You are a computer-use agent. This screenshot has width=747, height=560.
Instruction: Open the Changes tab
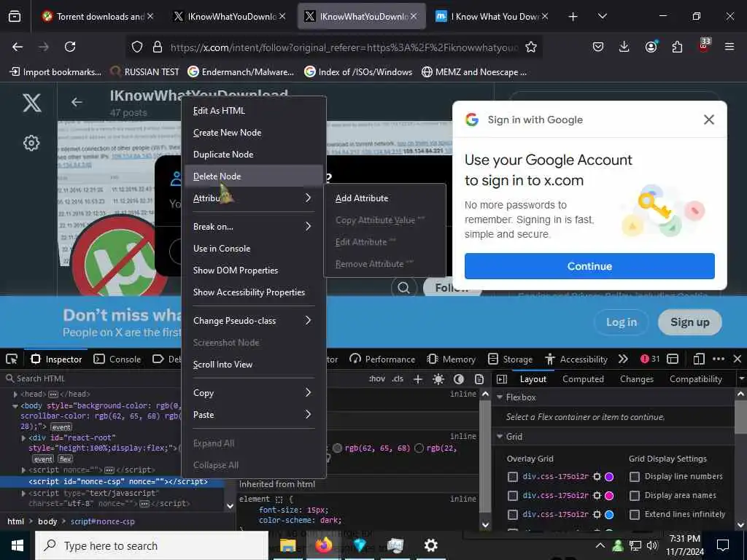point(636,379)
